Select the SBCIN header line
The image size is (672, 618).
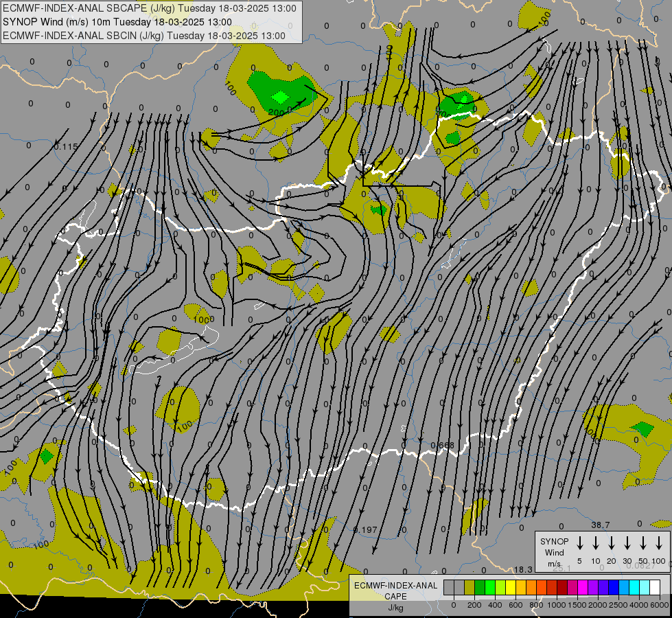(144, 36)
